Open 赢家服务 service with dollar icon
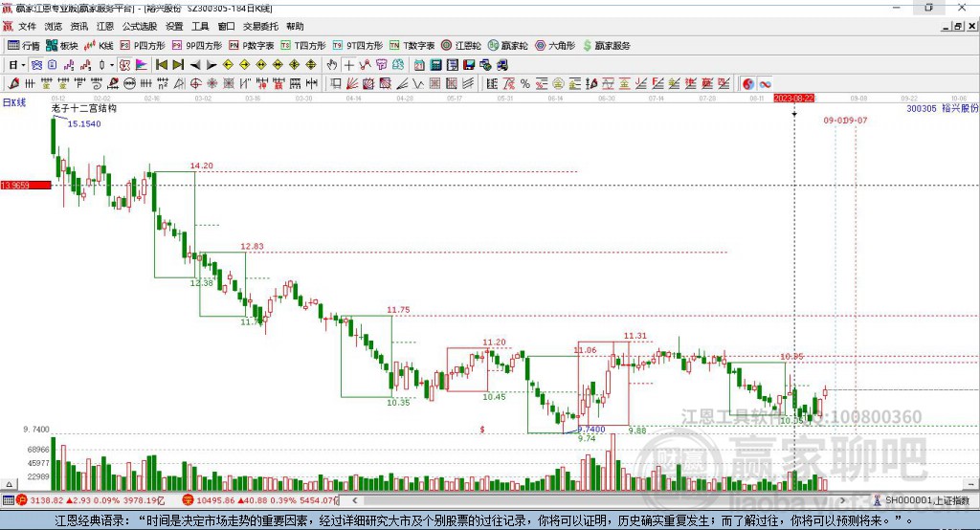This screenshot has height=530, width=980. [x=606, y=45]
